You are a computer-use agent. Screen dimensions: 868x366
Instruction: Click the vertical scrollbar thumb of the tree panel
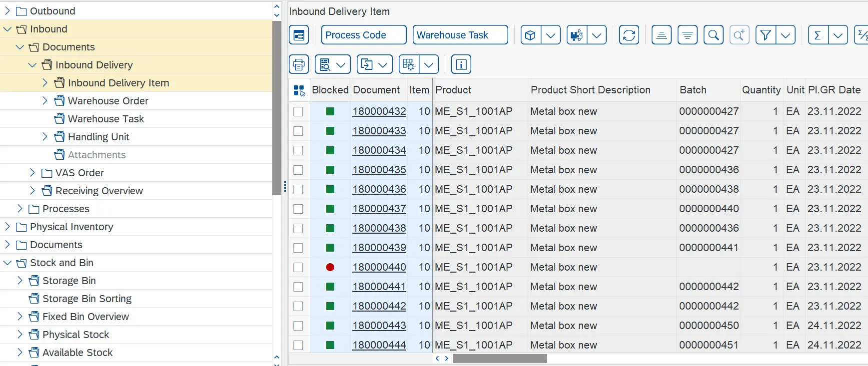coord(277,108)
